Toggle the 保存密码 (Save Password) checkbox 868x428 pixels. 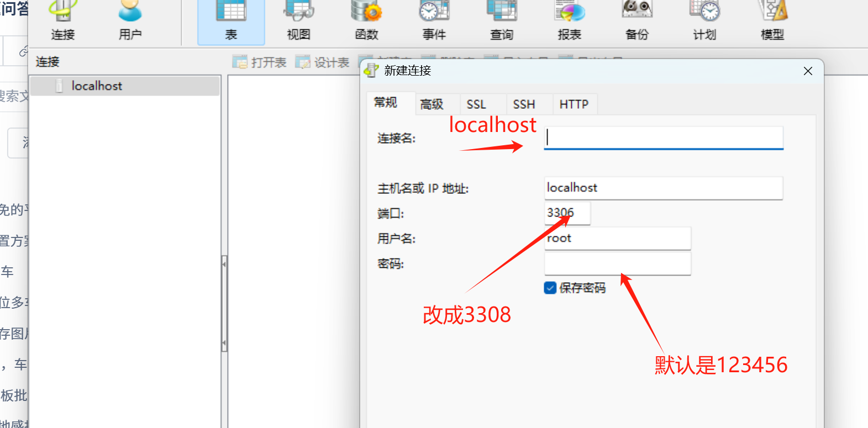pyautogui.click(x=550, y=288)
